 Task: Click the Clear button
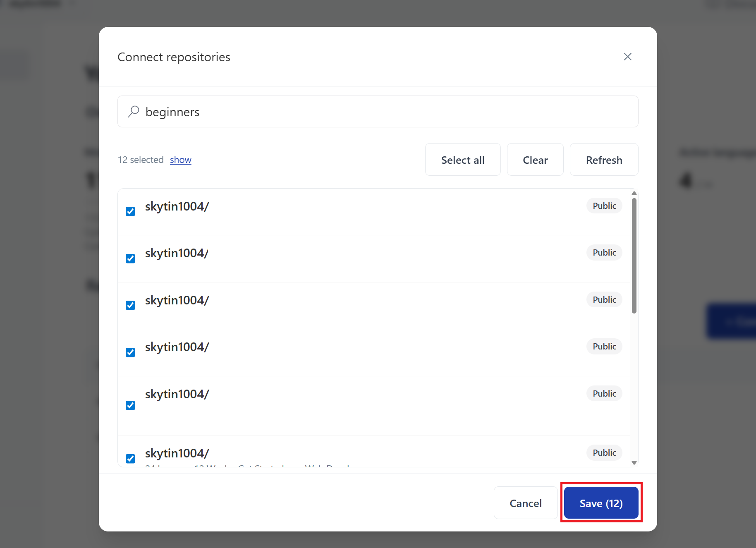pos(535,159)
